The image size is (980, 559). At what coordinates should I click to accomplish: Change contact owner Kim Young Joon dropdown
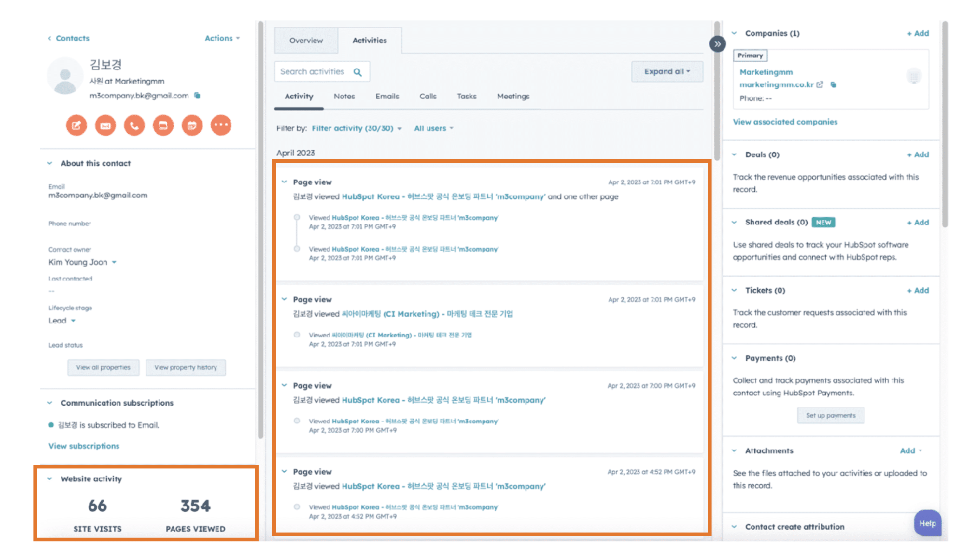(82, 262)
